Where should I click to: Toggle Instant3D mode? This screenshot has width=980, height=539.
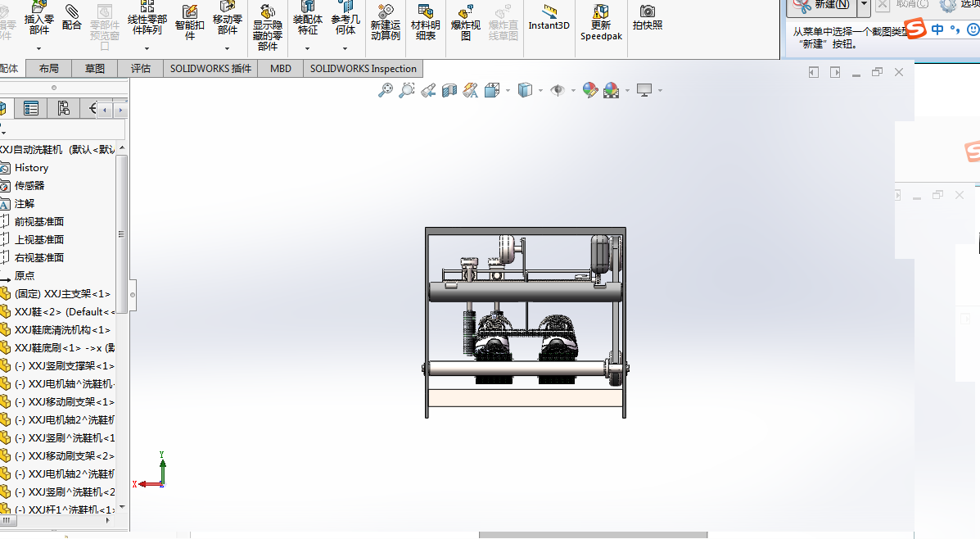click(x=549, y=17)
